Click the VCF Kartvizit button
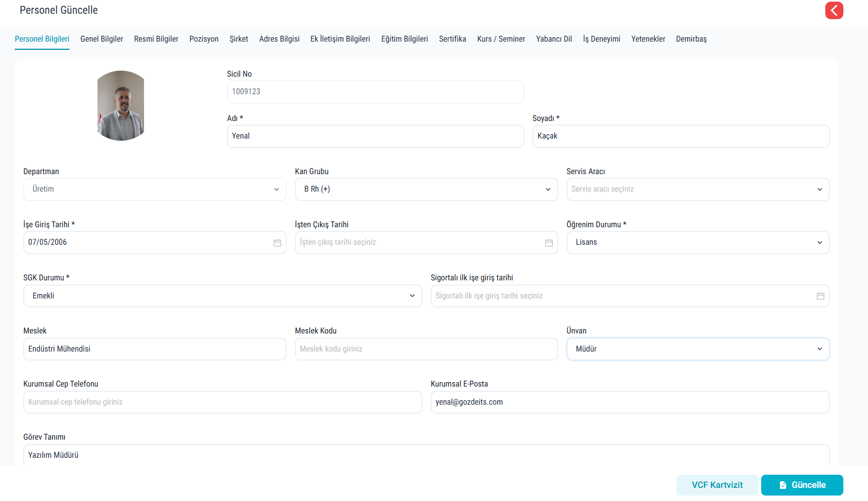The height and width of the screenshot is (501, 868). (x=717, y=485)
